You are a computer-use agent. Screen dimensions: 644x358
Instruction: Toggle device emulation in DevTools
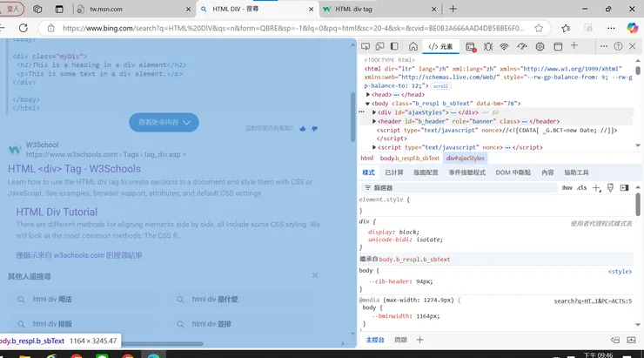tap(380, 46)
